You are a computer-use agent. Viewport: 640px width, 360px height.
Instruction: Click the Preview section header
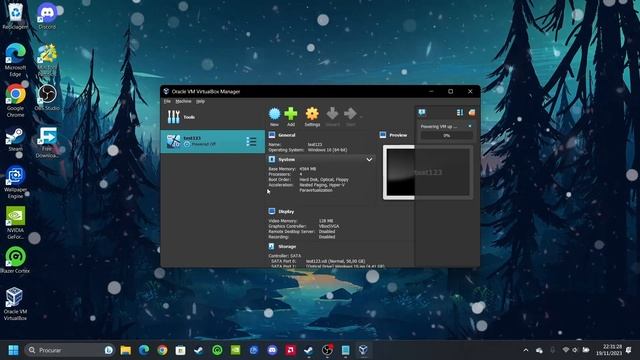pos(398,135)
